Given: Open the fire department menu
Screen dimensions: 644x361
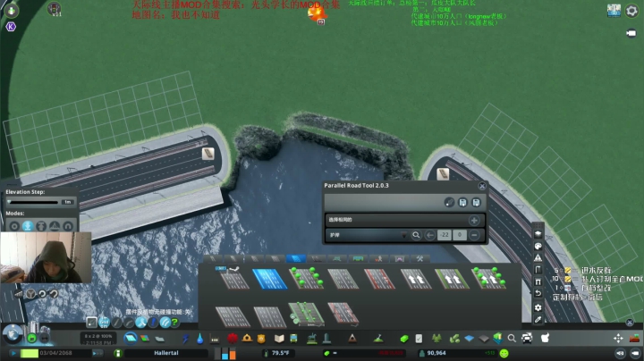Looking at the screenshot, I should [247, 339].
